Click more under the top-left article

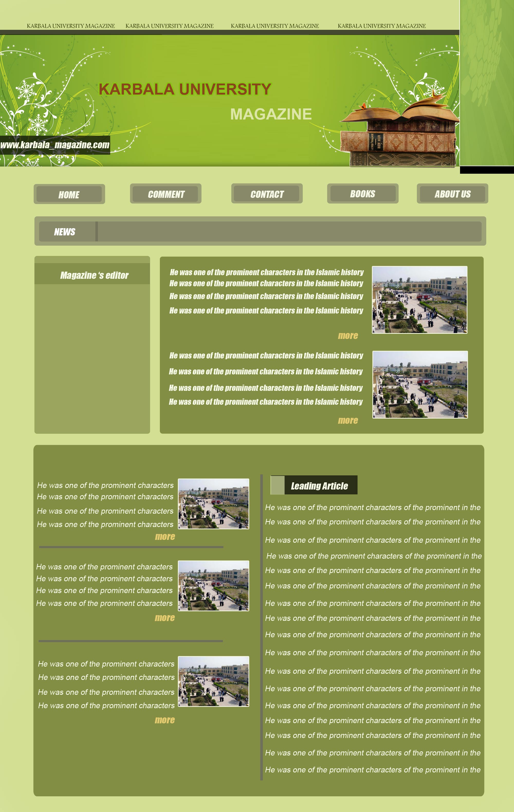165,537
